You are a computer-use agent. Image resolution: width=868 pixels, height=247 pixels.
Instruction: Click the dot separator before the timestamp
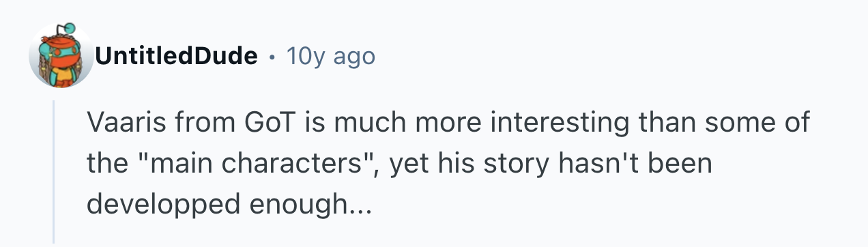click(273, 57)
